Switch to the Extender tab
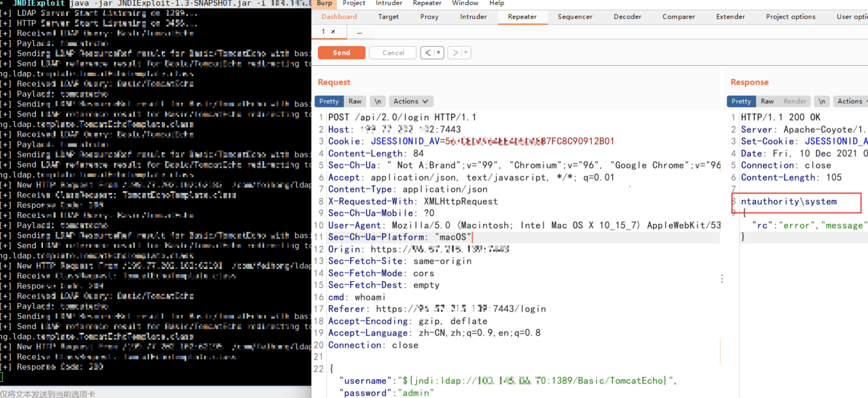This screenshot has width=868, height=398. (730, 16)
